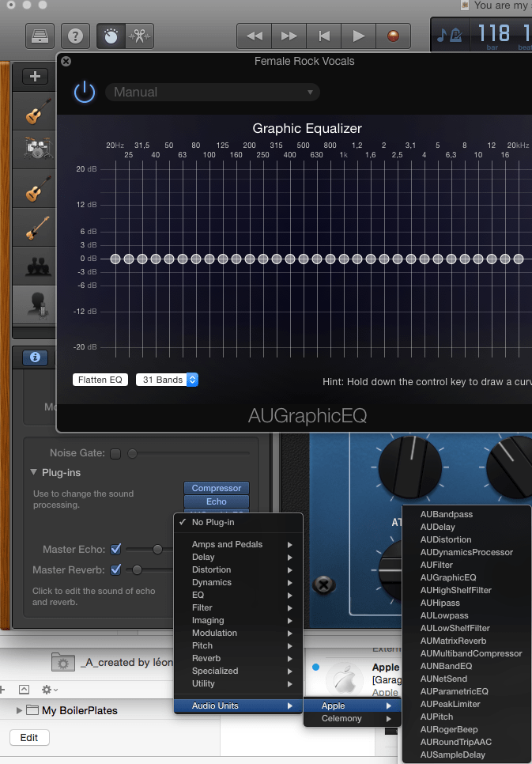Image resolution: width=532 pixels, height=764 pixels.
Task: Click the 1k band slider handle
Action: tap(344, 259)
